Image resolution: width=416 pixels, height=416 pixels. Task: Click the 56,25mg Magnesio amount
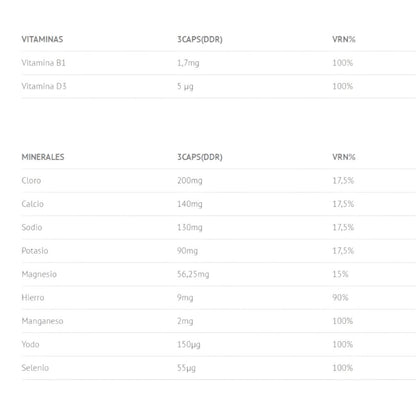pyautogui.click(x=193, y=275)
